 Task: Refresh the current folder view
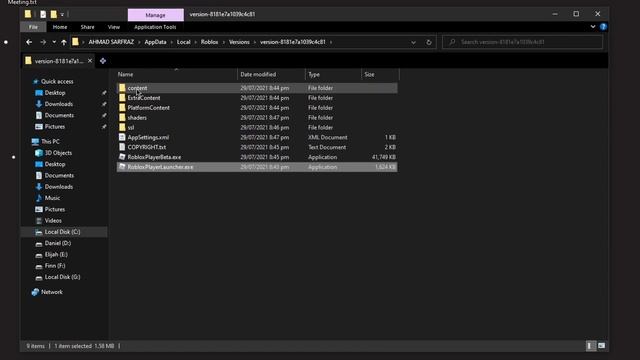[429, 42]
